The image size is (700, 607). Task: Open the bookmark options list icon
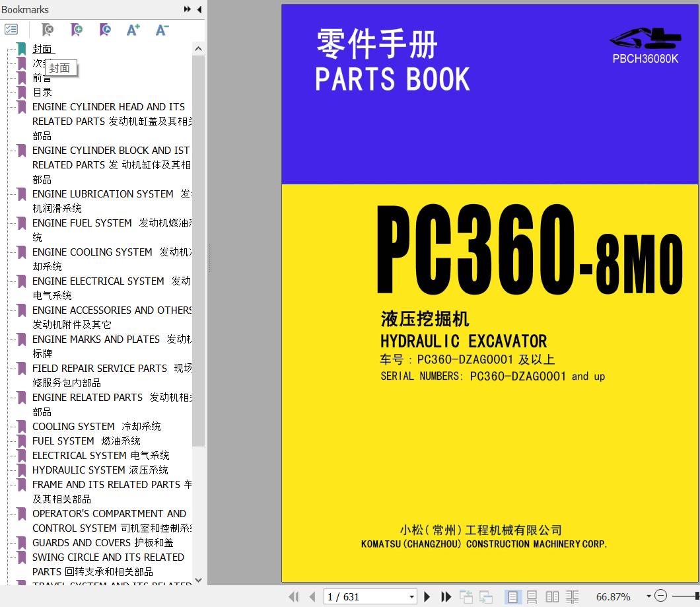point(11,30)
